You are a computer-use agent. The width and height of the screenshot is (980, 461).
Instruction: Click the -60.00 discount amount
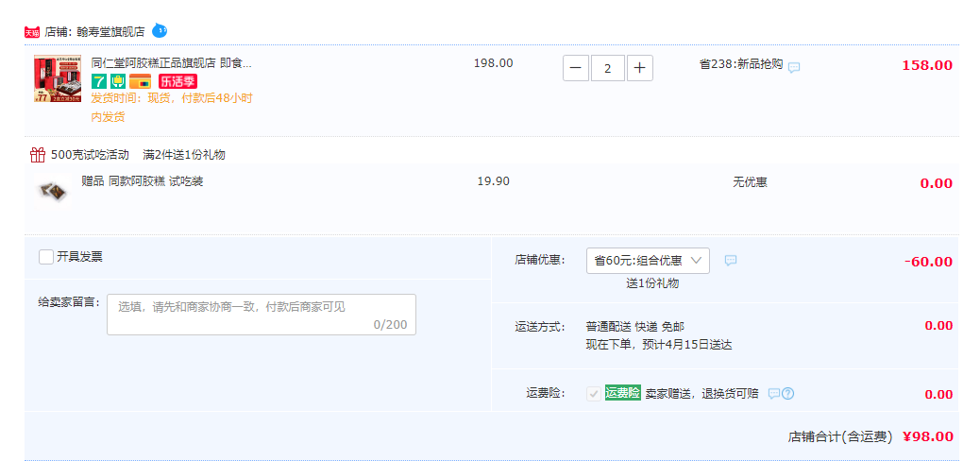[x=929, y=262]
